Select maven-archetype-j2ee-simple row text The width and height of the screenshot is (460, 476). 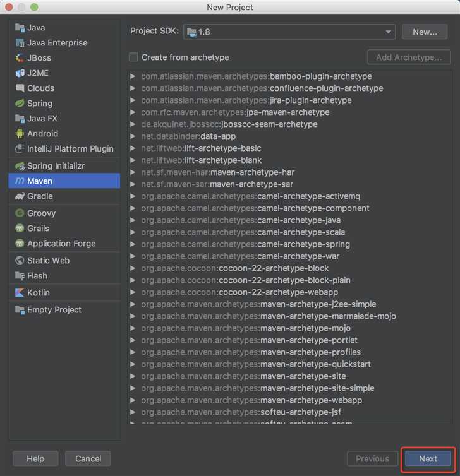(258, 304)
